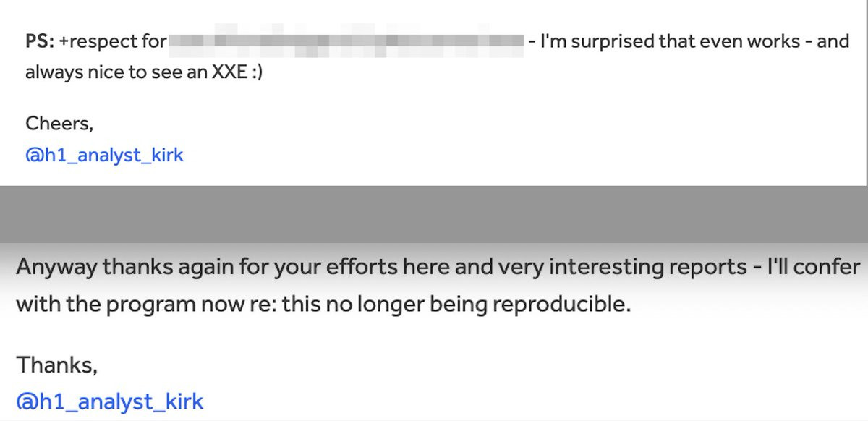Click the bold PS: label

[41, 41]
